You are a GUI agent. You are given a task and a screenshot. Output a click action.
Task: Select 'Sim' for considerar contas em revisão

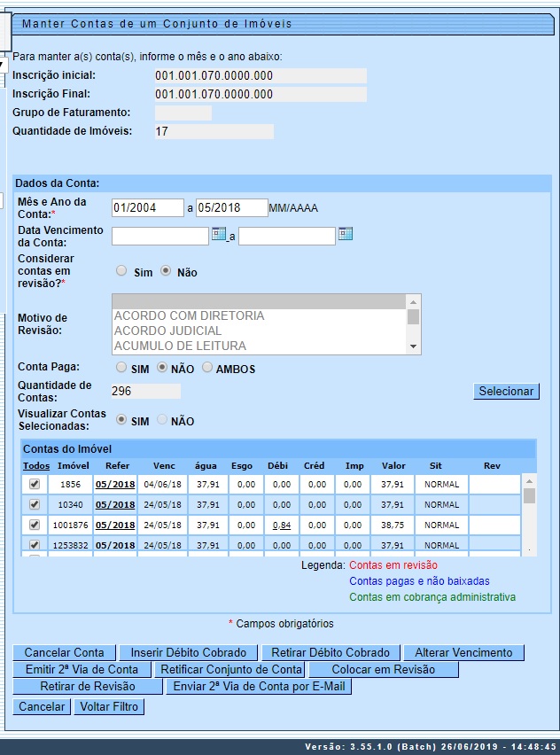122,272
